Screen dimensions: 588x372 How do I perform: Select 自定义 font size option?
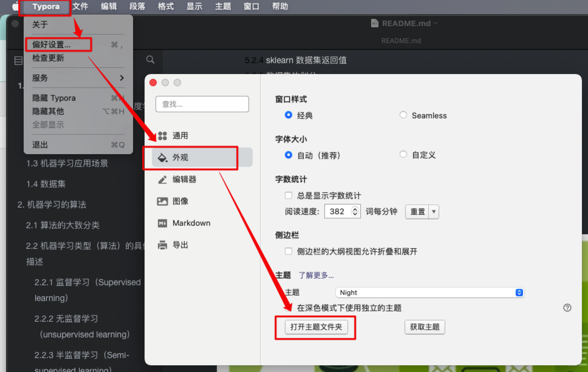pos(403,154)
